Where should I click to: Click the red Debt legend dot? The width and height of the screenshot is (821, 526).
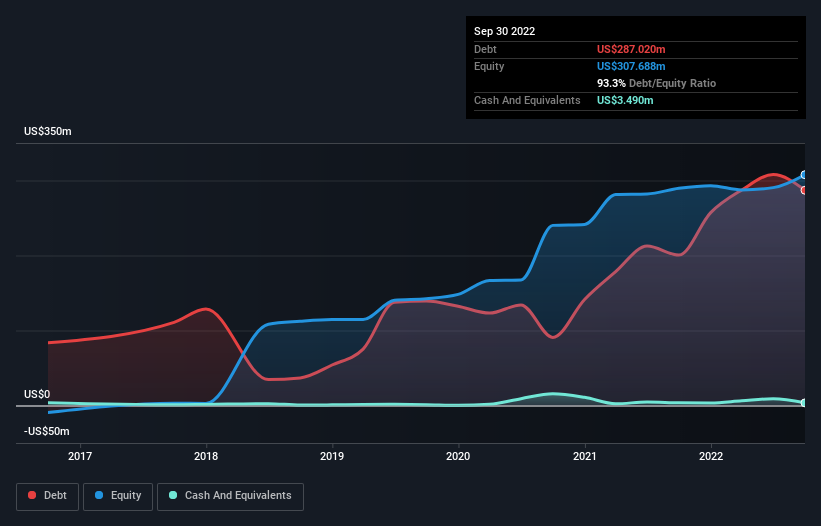(x=32, y=495)
